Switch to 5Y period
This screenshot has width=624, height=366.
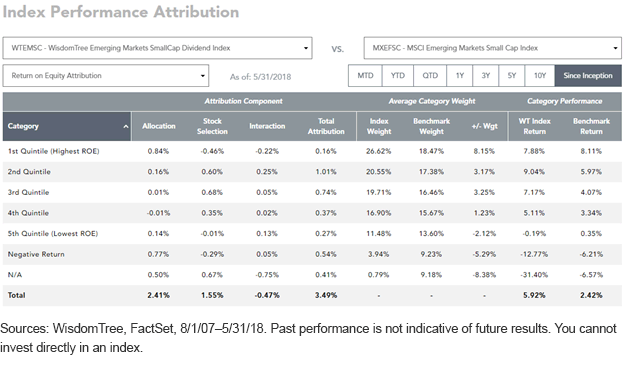pos(511,76)
